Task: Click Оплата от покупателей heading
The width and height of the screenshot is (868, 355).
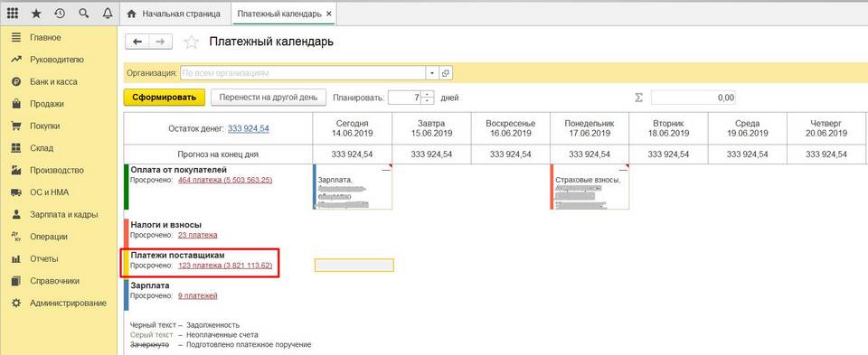Action: coord(179,170)
